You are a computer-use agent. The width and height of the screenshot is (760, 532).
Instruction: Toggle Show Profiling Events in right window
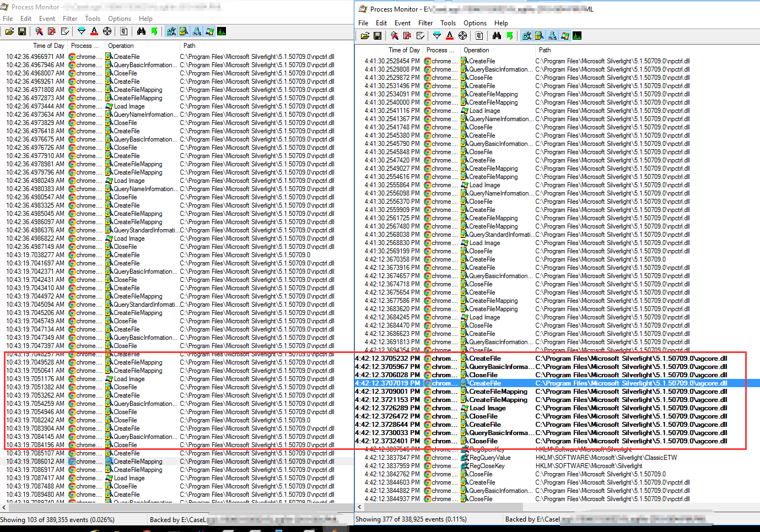click(x=577, y=36)
